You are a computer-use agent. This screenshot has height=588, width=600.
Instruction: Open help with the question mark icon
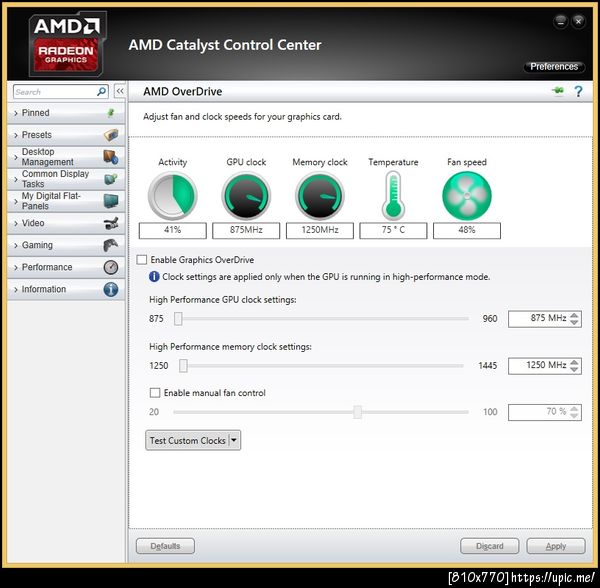click(x=578, y=91)
